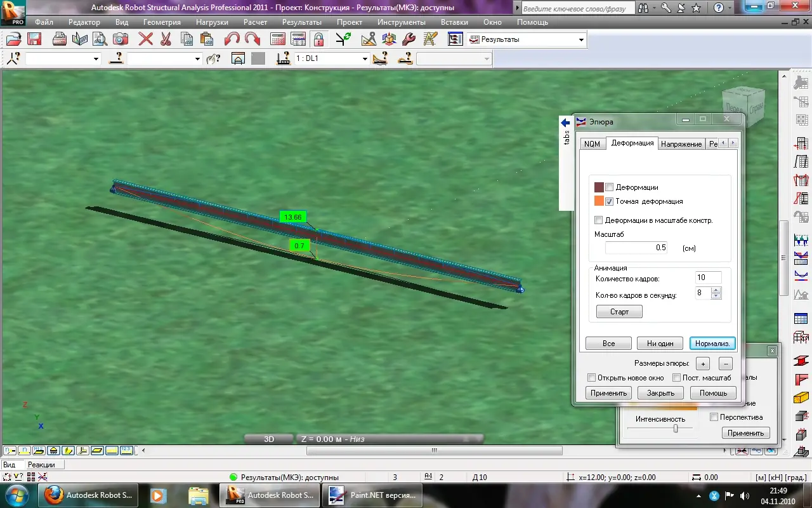Click the search binoculars icon in title bar

(x=643, y=8)
